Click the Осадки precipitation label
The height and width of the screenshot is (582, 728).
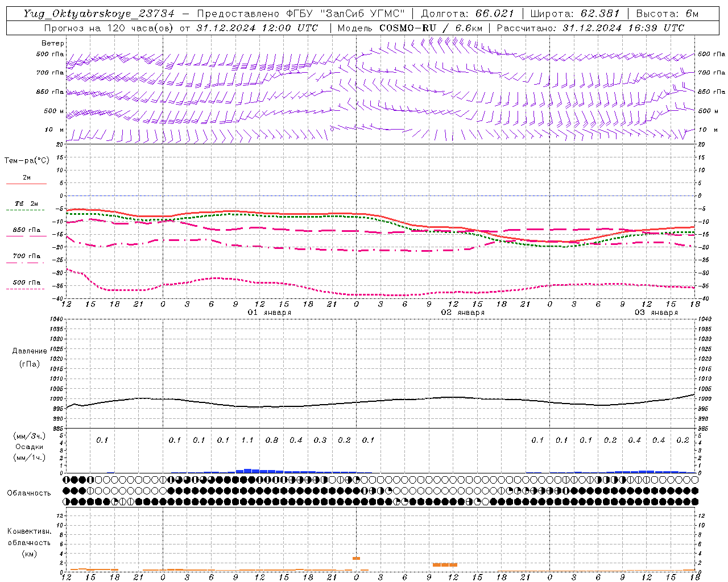click(x=30, y=447)
